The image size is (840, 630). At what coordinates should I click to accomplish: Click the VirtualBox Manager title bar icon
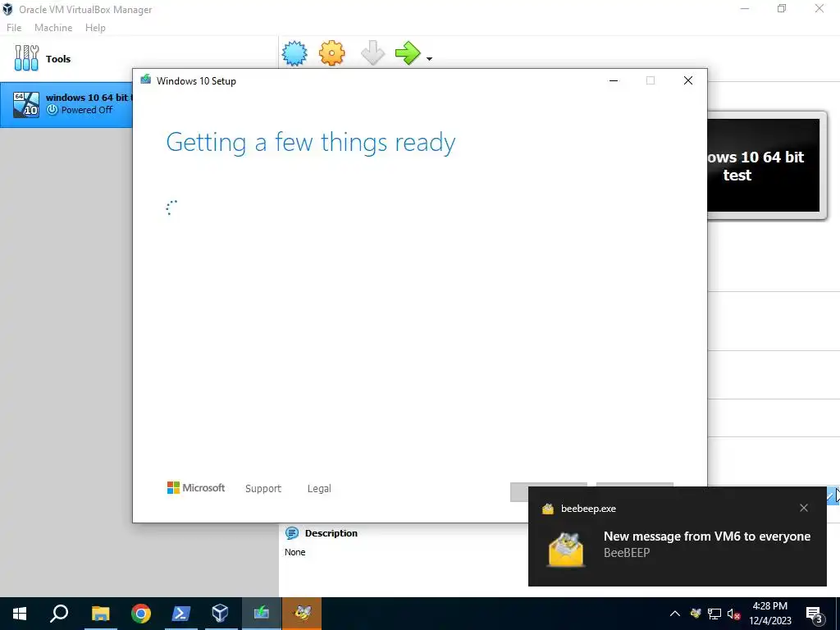point(7,9)
